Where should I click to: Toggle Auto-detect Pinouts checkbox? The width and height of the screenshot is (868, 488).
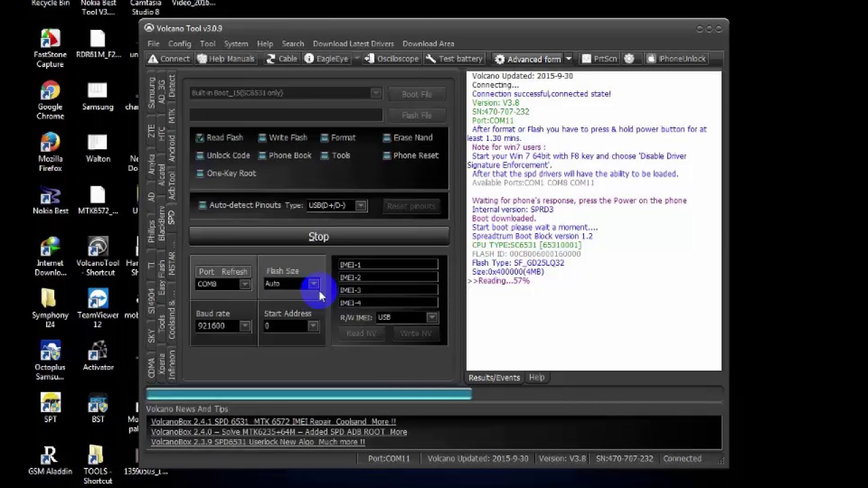coord(202,205)
